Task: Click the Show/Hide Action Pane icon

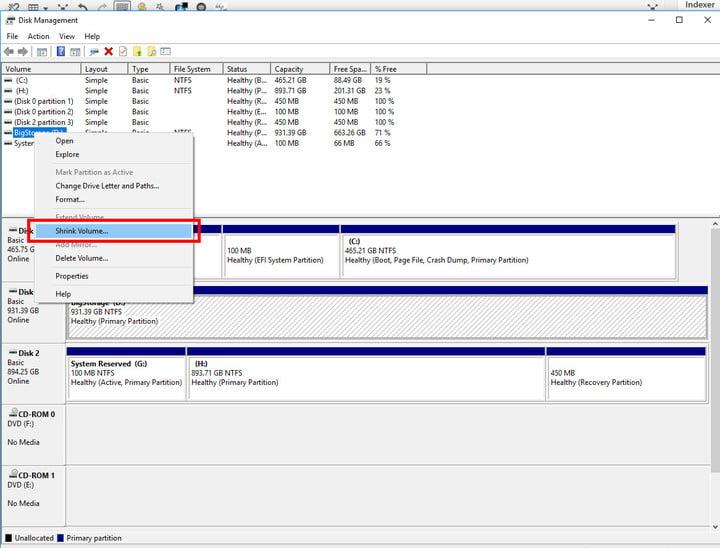Action: [75, 51]
